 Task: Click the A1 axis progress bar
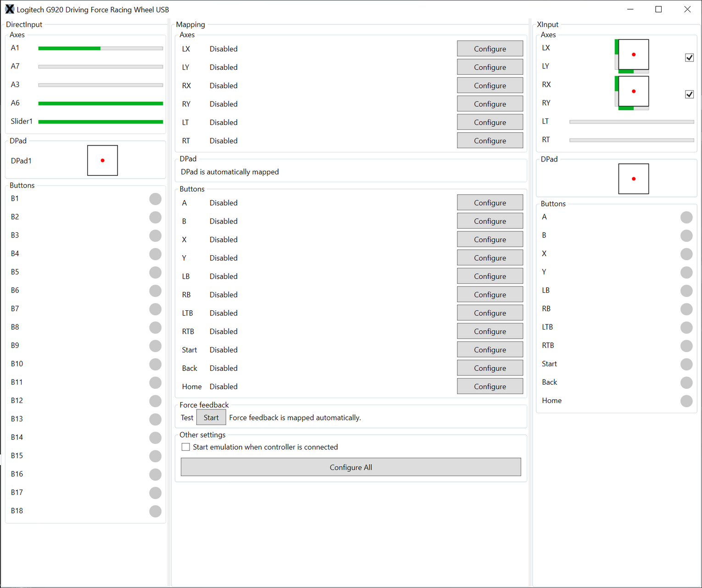pos(100,48)
